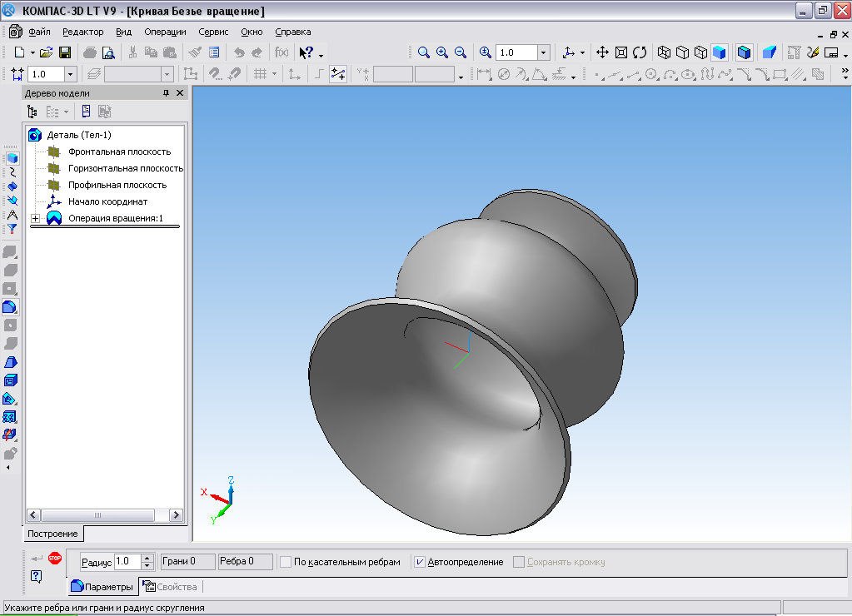Screen dimensions: 852x616
Task: Open the f(x) variables tool
Action: coord(281,52)
